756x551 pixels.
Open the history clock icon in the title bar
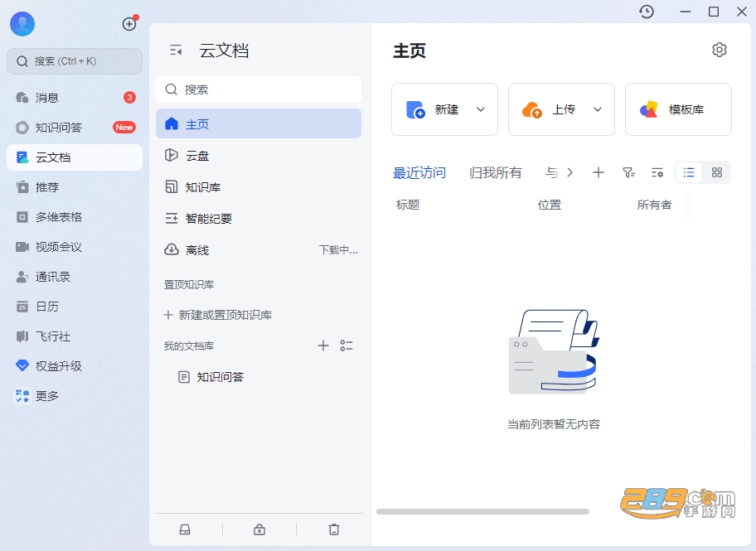[x=646, y=12]
